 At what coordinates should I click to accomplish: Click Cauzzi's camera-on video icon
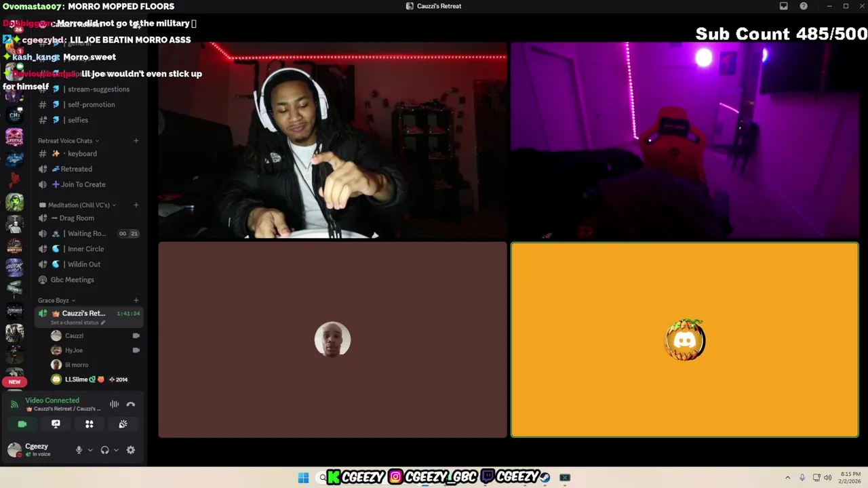(x=136, y=335)
